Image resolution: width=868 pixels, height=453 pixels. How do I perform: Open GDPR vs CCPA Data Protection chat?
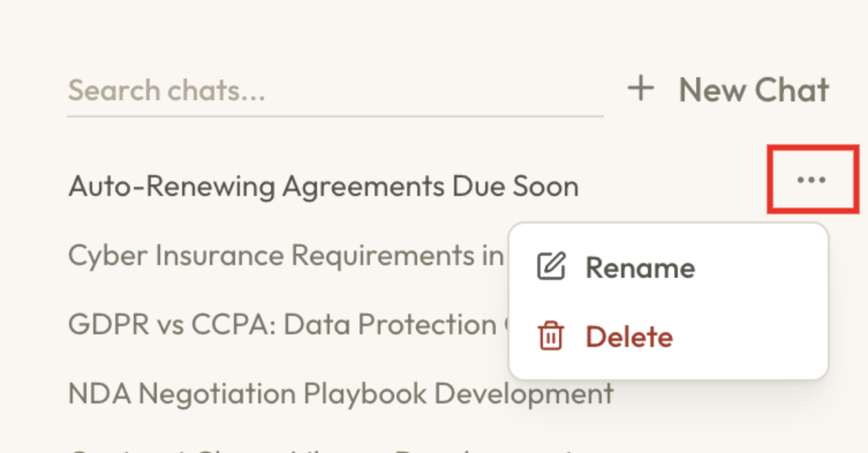coord(282,325)
